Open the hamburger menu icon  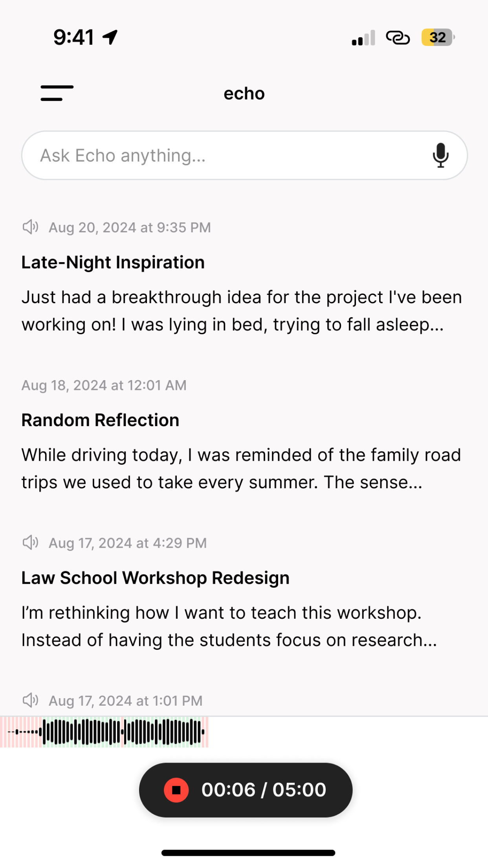tap(57, 93)
